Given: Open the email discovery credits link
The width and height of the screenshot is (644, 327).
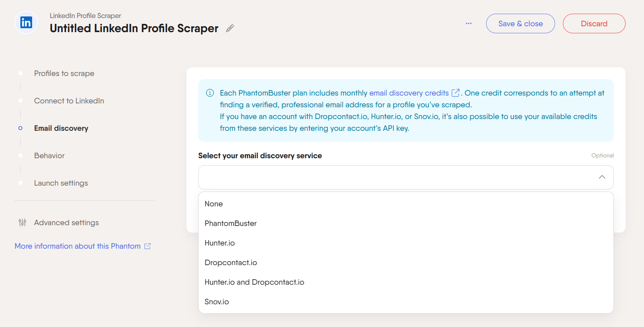Looking at the screenshot, I should 409,93.
